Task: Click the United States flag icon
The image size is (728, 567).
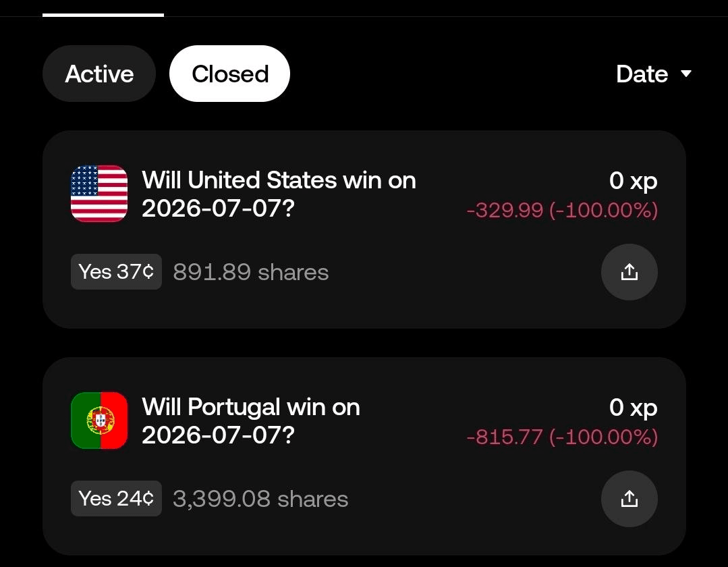Action: click(99, 193)
